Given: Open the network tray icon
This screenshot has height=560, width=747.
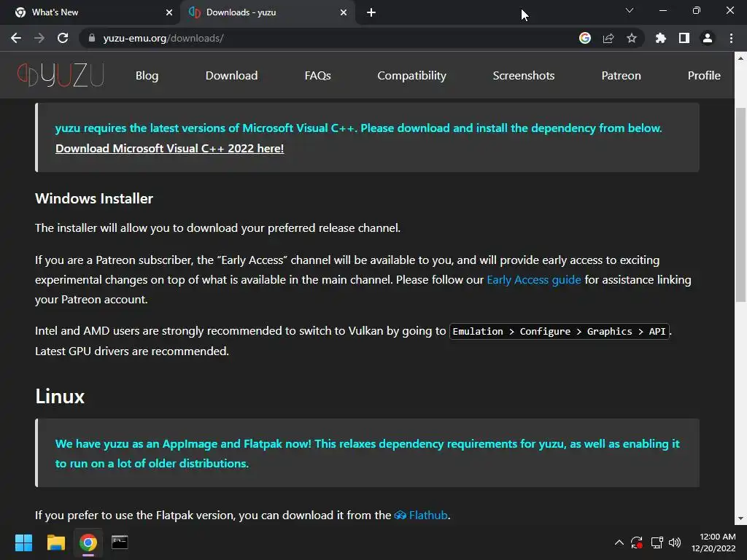Looking at the screenshot, I should (657, 542).
